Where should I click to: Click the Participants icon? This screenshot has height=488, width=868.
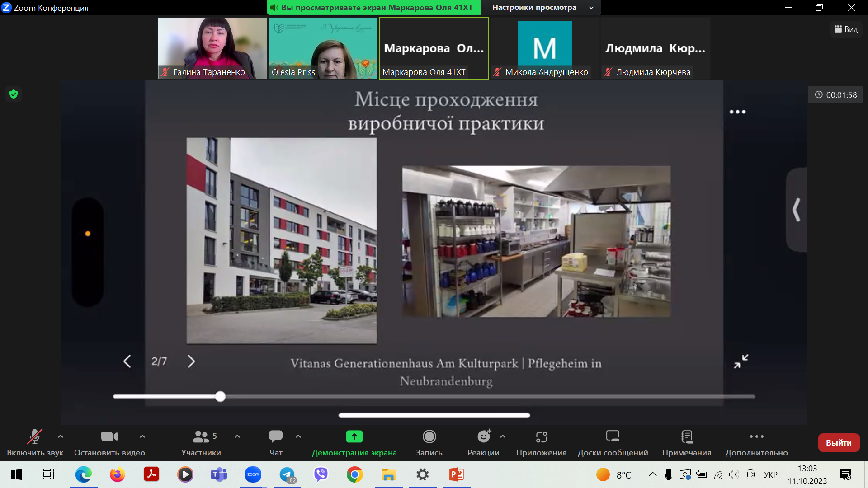click(x=201, y=436)
